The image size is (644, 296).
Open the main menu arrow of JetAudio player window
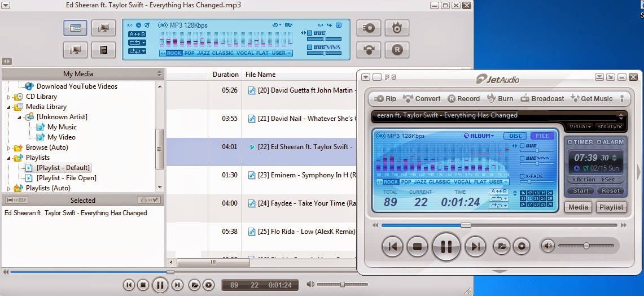click(366, 77)
